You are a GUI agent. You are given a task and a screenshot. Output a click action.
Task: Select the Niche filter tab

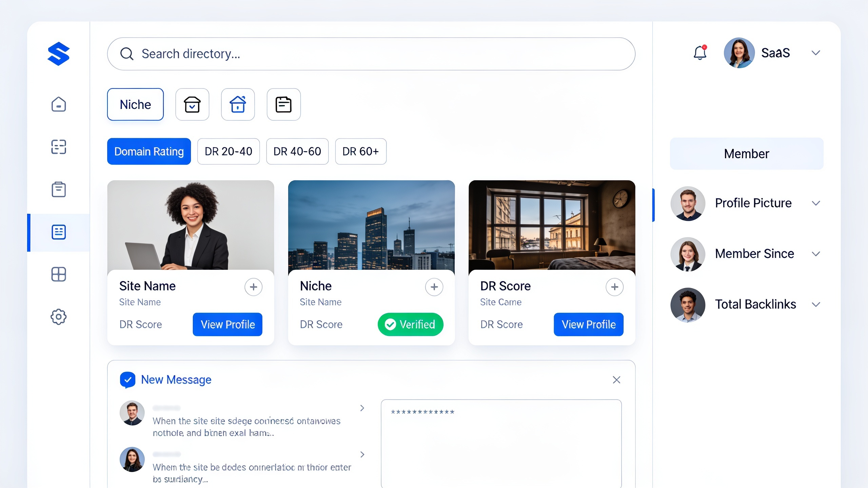coord(135,104)
